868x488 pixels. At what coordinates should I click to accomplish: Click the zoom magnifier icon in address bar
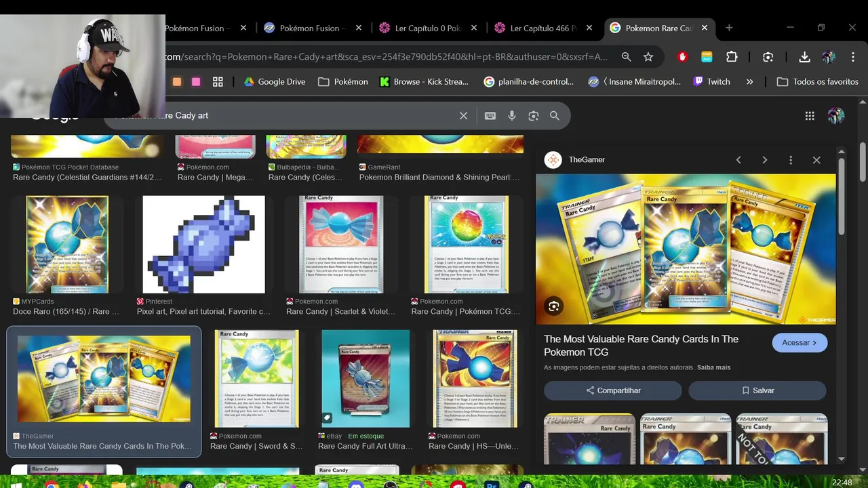pyautogui.click(x=627, y=57)
